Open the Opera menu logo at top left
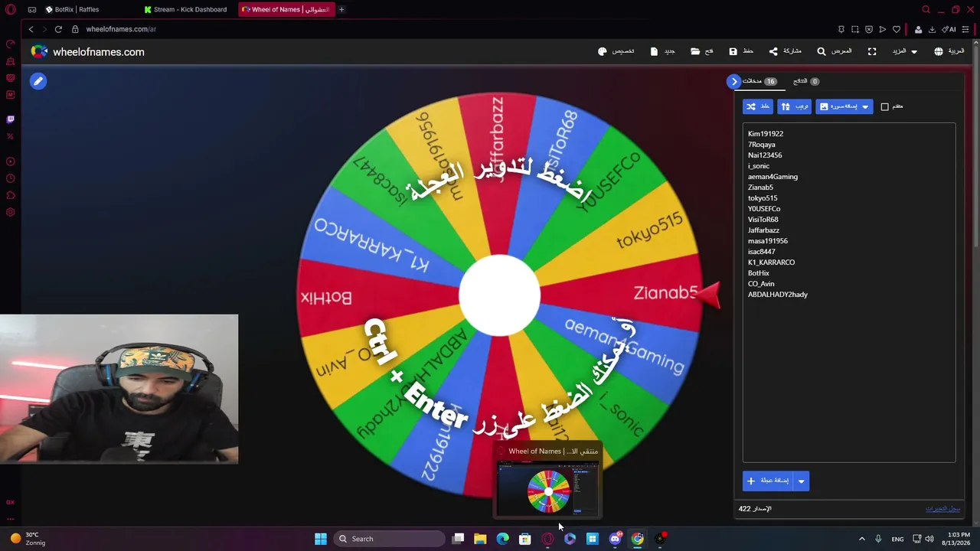 click(x=11, y=9)
